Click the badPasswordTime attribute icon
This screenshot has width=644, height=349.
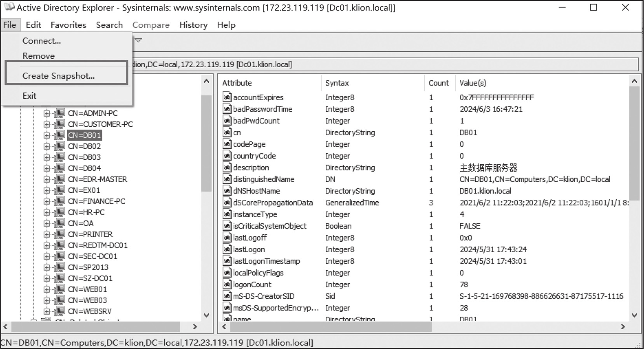click(x=227, y=109)
